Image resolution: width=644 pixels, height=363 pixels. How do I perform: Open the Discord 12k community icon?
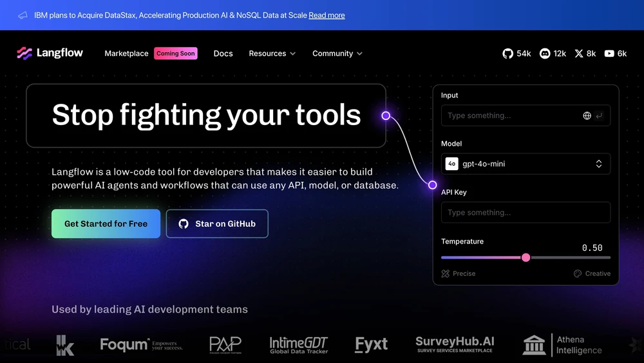pyautogui.click(x=545, y=54)
